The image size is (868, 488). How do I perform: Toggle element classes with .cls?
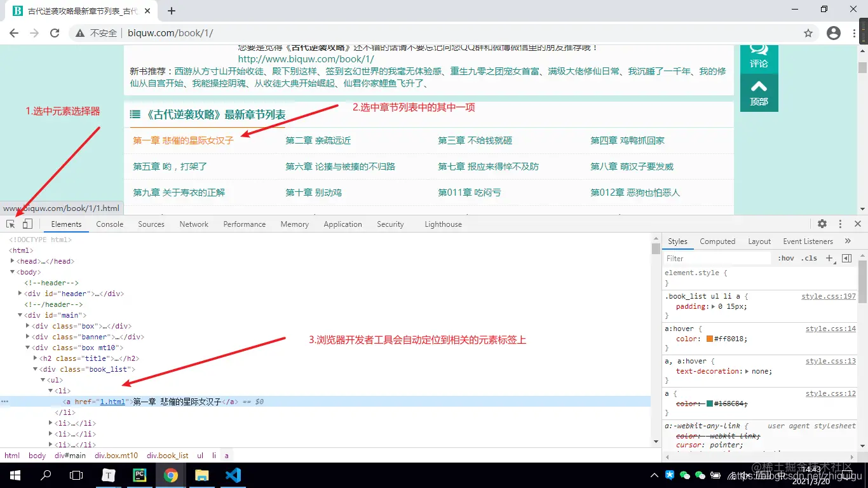tap(810, 258)
